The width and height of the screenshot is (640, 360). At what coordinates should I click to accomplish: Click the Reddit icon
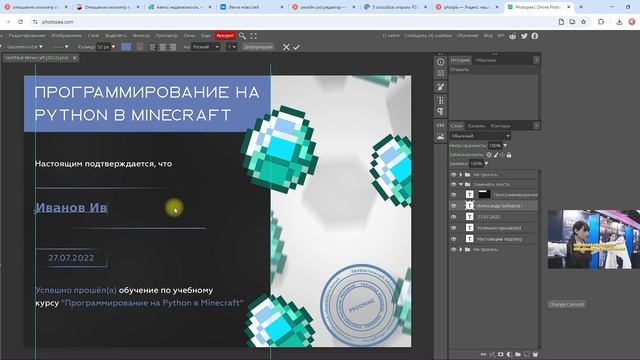tap(513, 36)
